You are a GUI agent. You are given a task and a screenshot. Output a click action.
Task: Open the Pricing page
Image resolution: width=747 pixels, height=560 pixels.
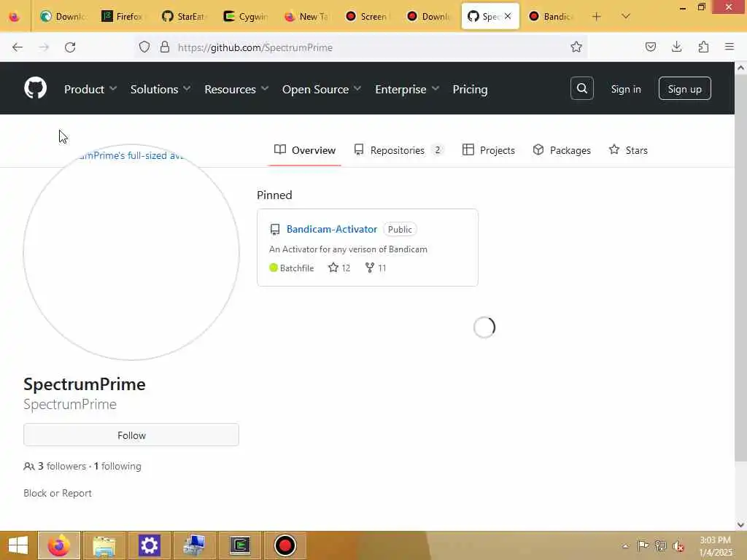(x=470, y=89)
